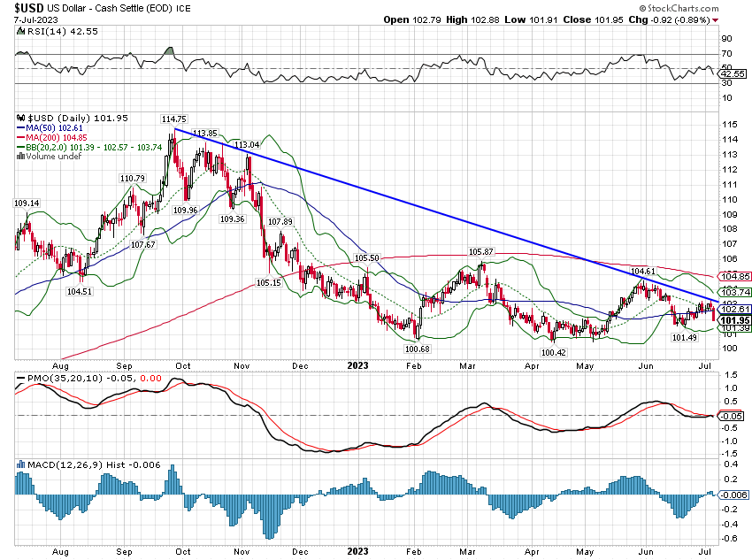
Task: Select the 114.75 peak price label
Action: pyautogui.click(x=173, y=119)
